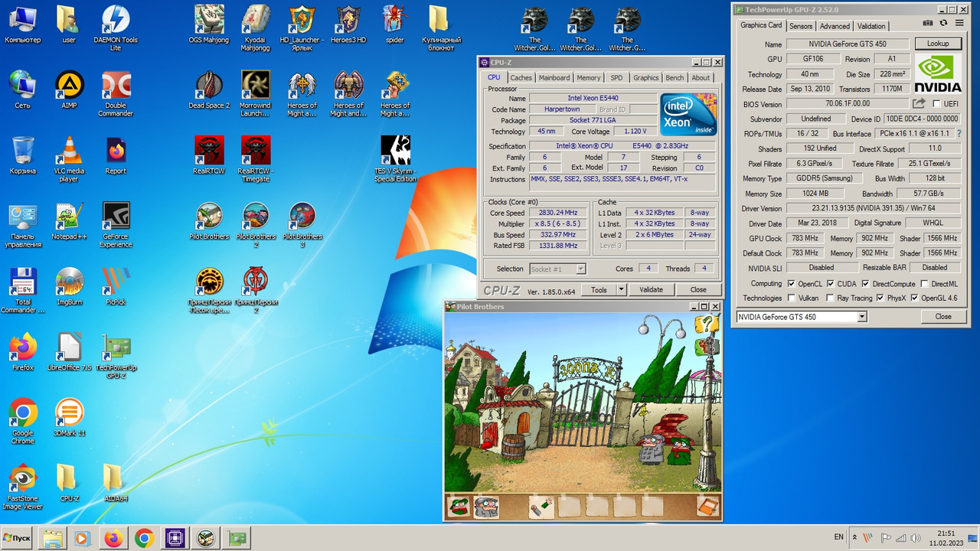Switch to the Validation tab in GPU-Z
Image resolution: width=980 pixels, height=551 pixels.
click(871, 26)
